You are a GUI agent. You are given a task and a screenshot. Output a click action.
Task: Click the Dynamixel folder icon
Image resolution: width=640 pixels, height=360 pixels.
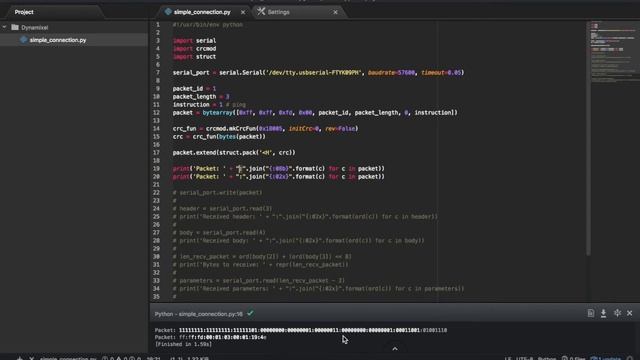point(15,27)
